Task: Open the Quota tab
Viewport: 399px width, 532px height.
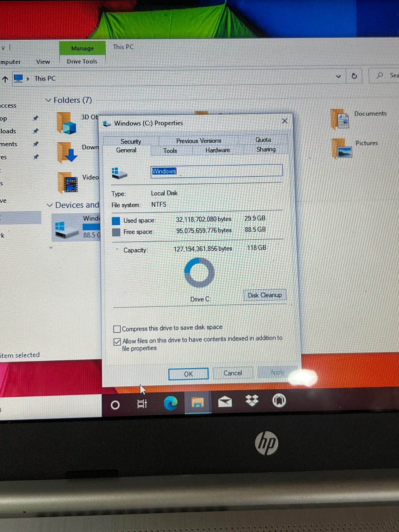Action: (x=263, y=140)
